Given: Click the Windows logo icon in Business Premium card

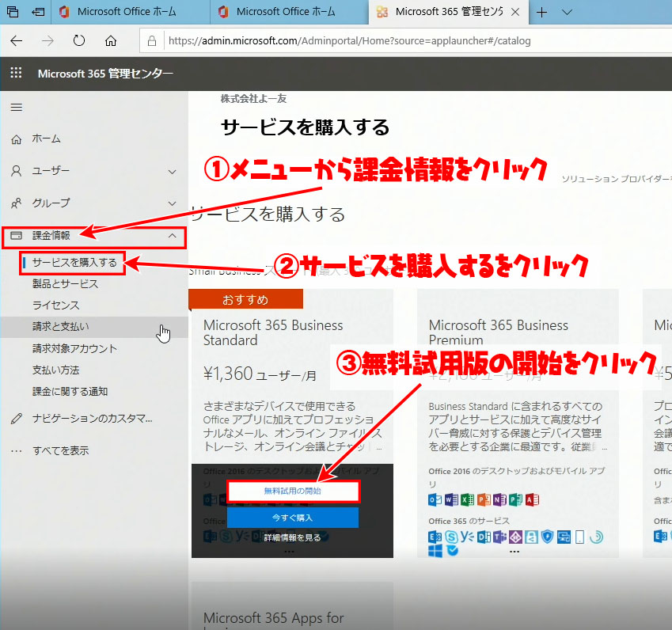Looking at the screenshot, I should point(435,550).
